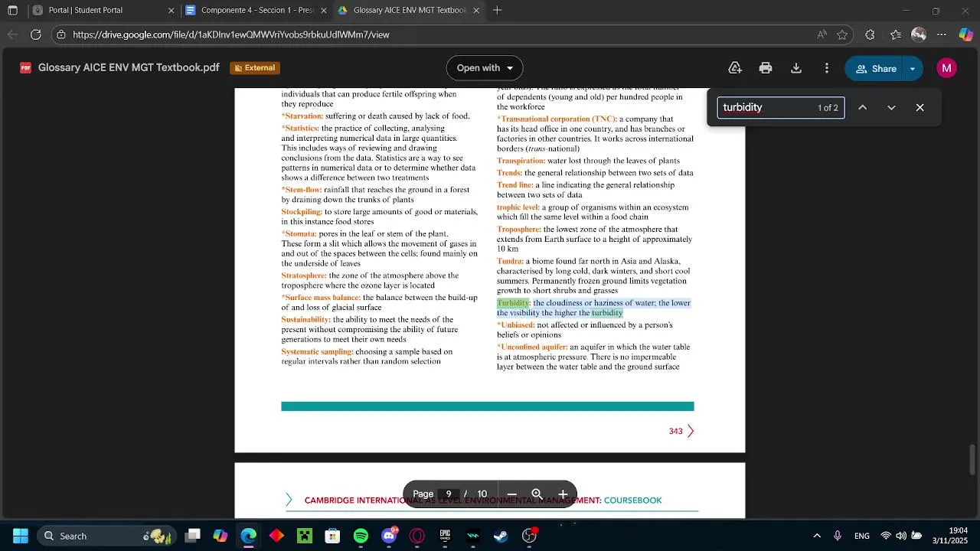Click the page scrollbar thumb
The height and width of the screenshot is (551, 980).
coord(974,459)
